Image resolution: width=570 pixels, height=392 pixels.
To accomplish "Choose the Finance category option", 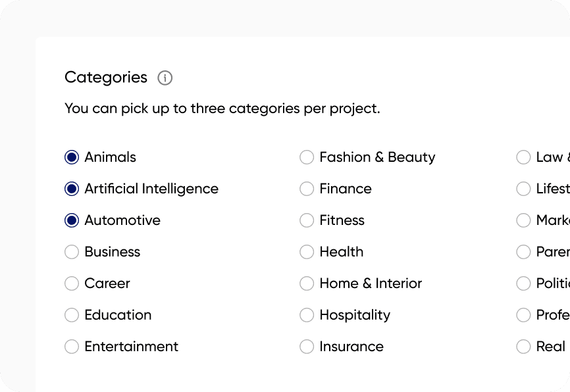I will point(307,189).
